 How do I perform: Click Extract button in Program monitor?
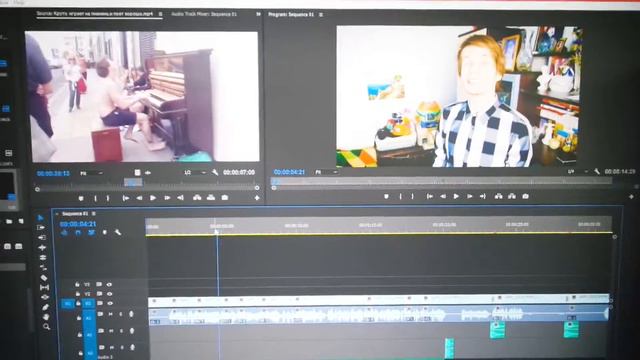tap(511, 196)
